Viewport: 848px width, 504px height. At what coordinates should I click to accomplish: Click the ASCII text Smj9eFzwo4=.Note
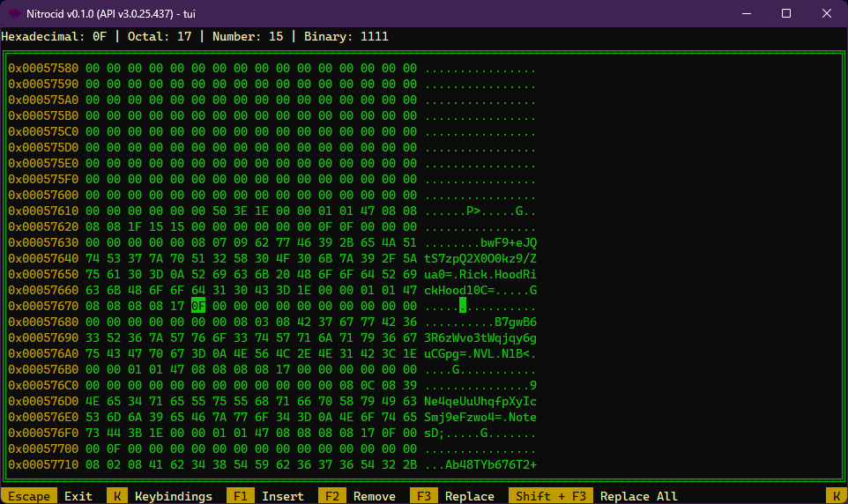click(480, 417)
